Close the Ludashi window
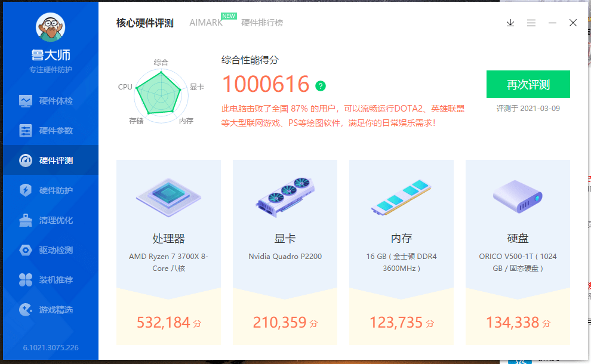The width and height of the screenshot is (591, 364). (x=573, y=23)
